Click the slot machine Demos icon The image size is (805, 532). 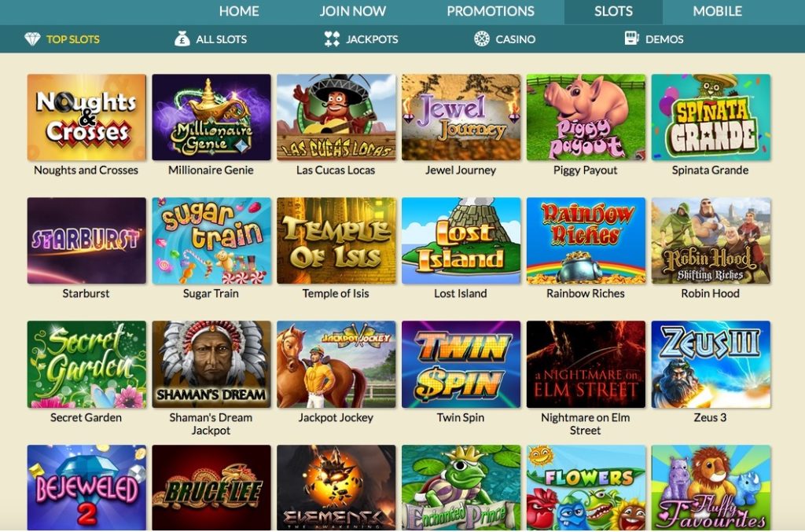point(631,38)
